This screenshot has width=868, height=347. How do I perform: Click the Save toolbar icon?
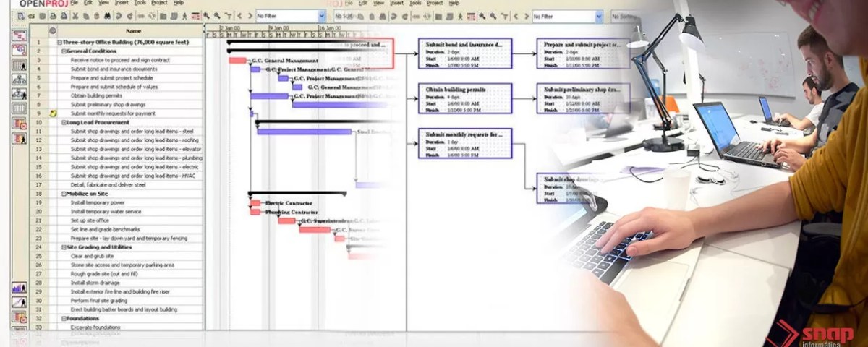point(42,16)
